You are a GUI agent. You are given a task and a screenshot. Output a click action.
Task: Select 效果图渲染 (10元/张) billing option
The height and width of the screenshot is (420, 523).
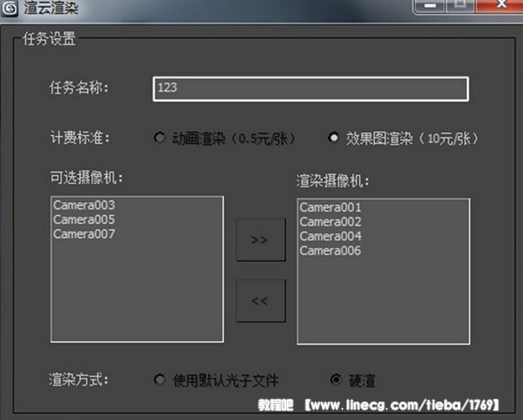[333, 138]
